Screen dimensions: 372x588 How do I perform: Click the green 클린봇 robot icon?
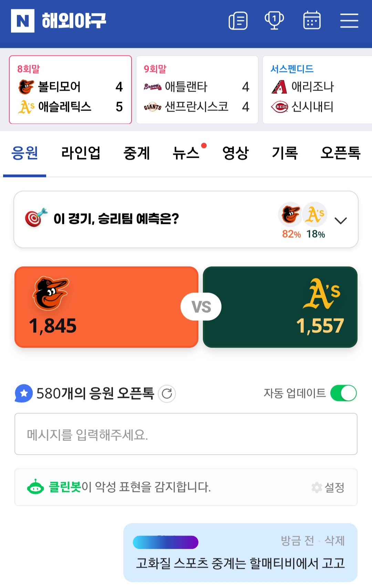(x=35, y=487)
